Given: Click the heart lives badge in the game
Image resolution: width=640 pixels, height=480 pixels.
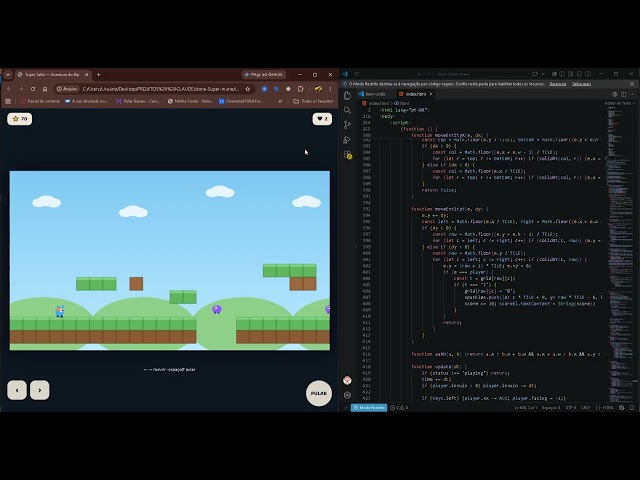Looking at the screenshot, I should click(322, 119).
